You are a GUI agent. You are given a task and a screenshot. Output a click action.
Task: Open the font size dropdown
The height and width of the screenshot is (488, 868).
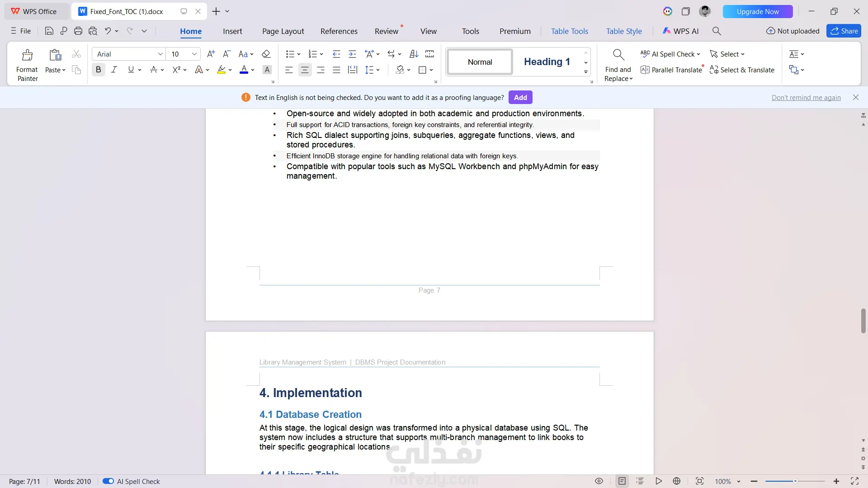[x=194, y=54]
